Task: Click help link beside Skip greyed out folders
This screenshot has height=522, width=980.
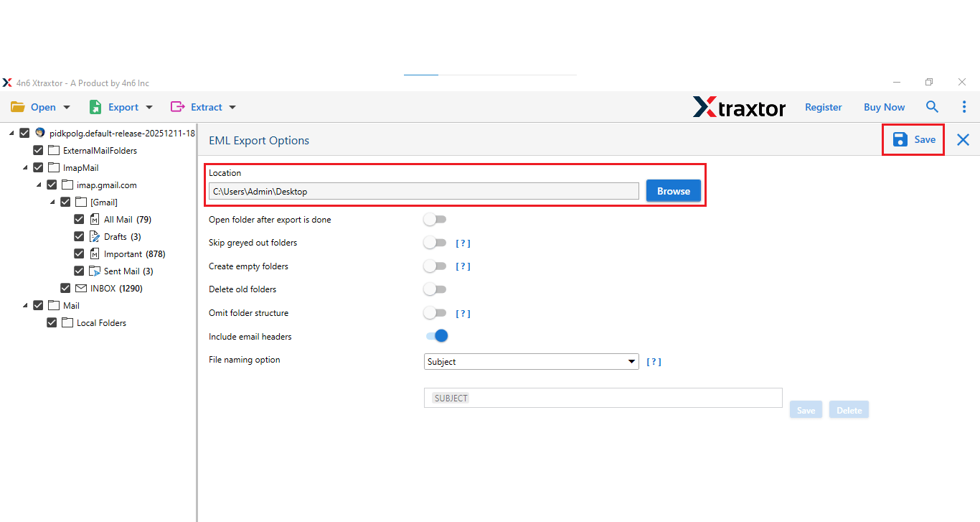Action: pyautogui.click(x=463, y=243)
